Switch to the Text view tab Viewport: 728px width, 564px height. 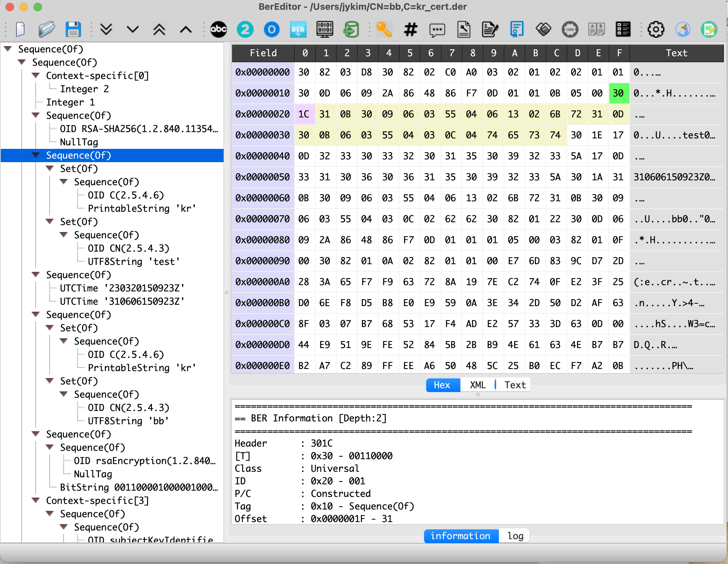[515, 385]
